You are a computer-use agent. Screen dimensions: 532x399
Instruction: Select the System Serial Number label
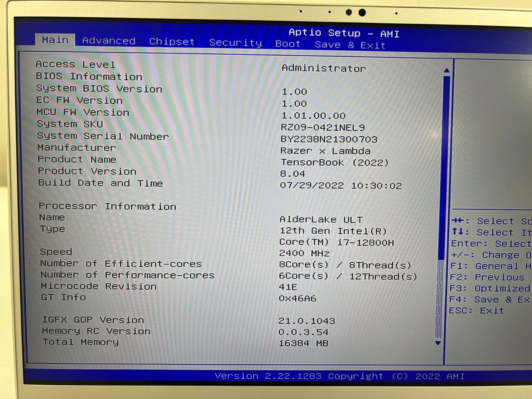pyautogui.click(x=103, y=136)
